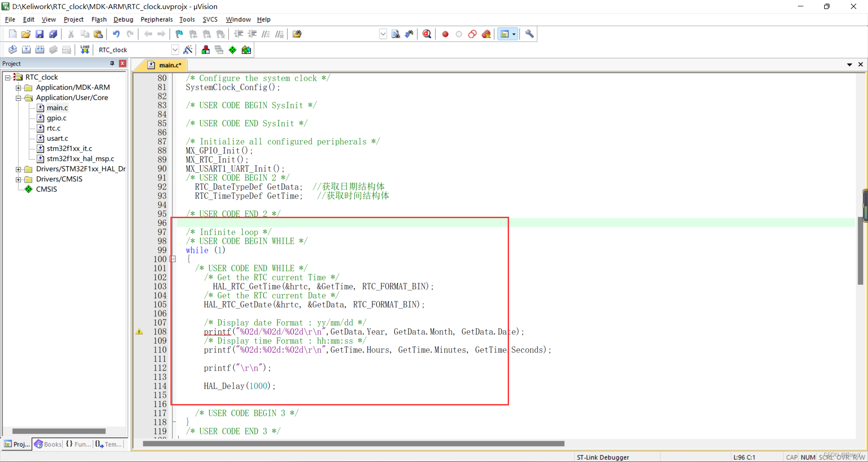
Task: Open Options for Target with wand icon
Action: pos(189,50)
